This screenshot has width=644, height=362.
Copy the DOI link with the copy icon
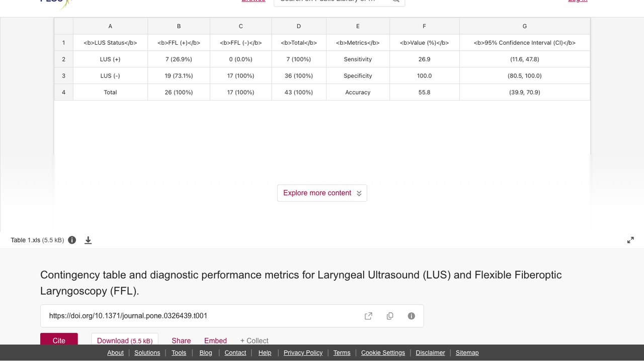click(x=390, y=316)
